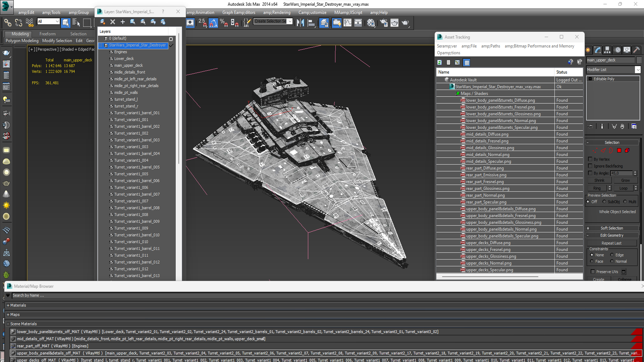Click the Grow selection button
Screen dimensions: 644x362
625,180
